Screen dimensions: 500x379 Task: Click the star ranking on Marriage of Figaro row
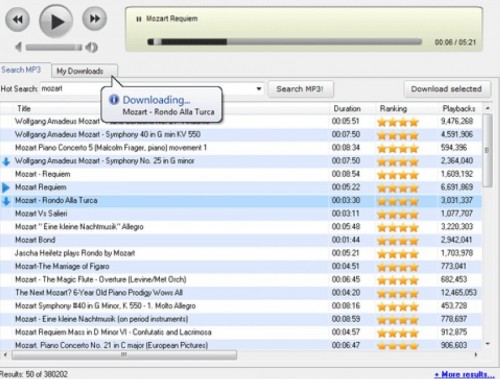coord(398,267)
